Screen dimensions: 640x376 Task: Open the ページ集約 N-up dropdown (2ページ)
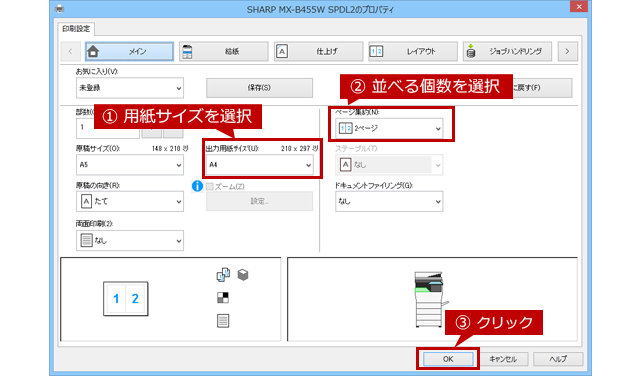(389, 128)
